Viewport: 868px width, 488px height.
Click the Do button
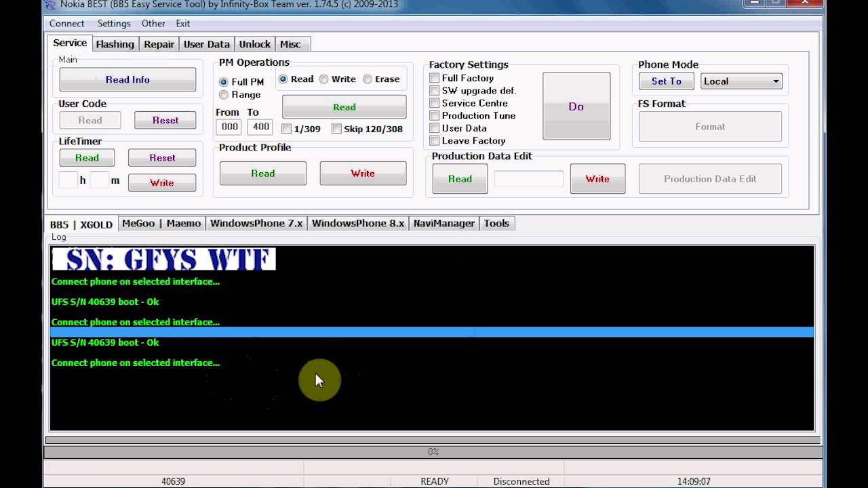click(x=576, y=106)
